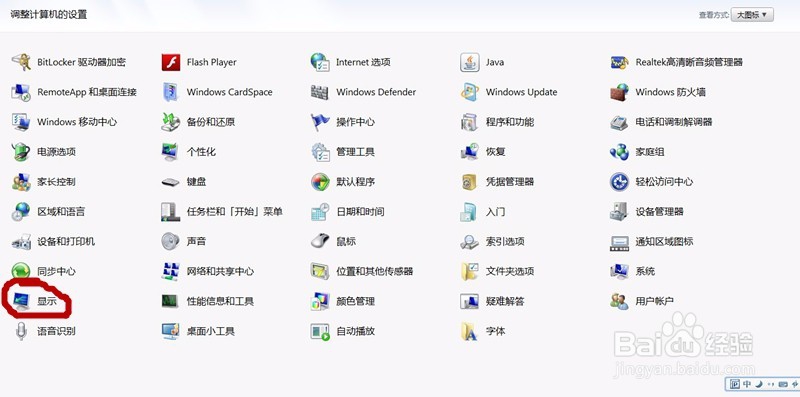The height and width of the screenshot is (397, 800).
Task: Click 轻松访问中心 icon
Action: pos(619,182)
